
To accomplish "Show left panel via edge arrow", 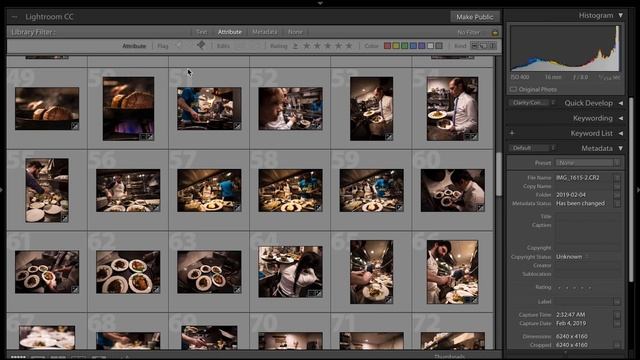I will 2,190.
